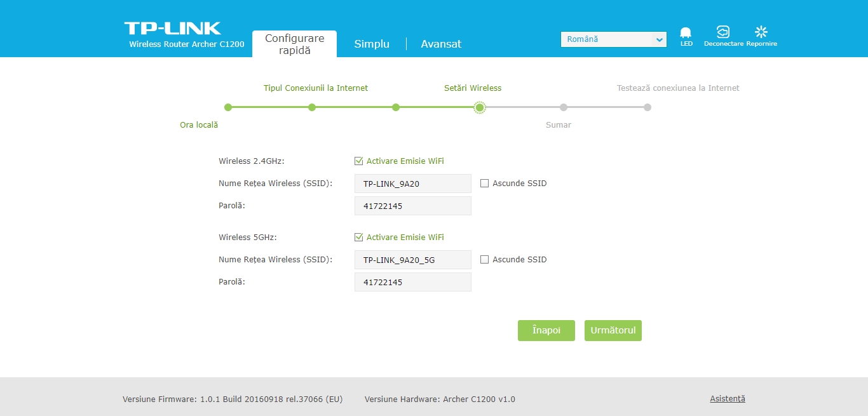Screen dimensions: 868x416
Task: Click the Repornire reboot icon
Action: pyautogui.click(x=761, y=32)
